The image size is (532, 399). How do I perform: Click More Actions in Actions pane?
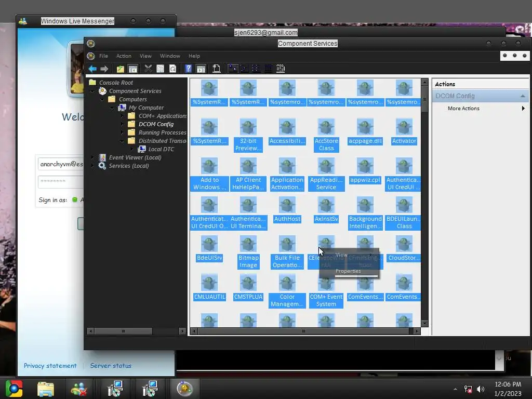[x=463, y=108]
